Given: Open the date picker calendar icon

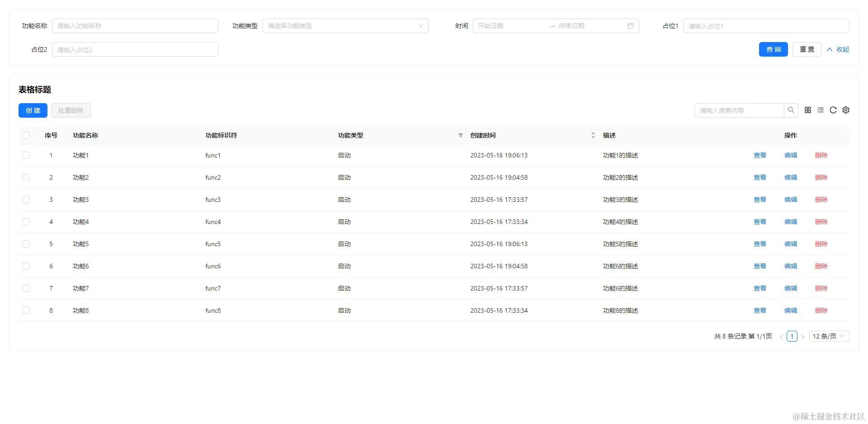Looking at the screenshot, I should pyautogui.click(x=631, y=26).
